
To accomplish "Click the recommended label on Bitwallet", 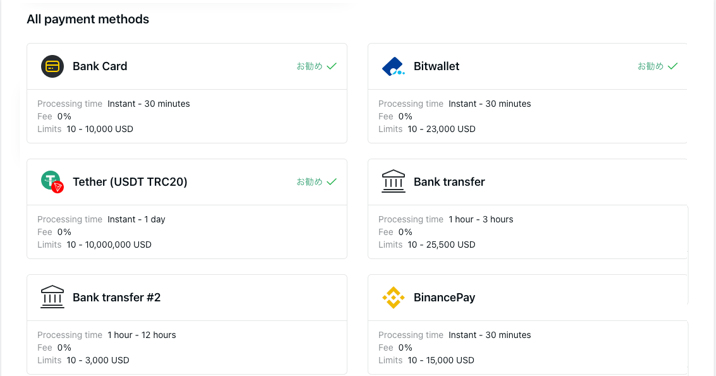I will [x=651, y=66].
